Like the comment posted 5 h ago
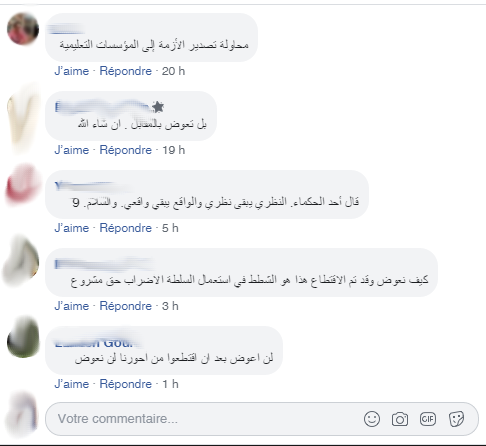The image size is (486, 446). 72,228
